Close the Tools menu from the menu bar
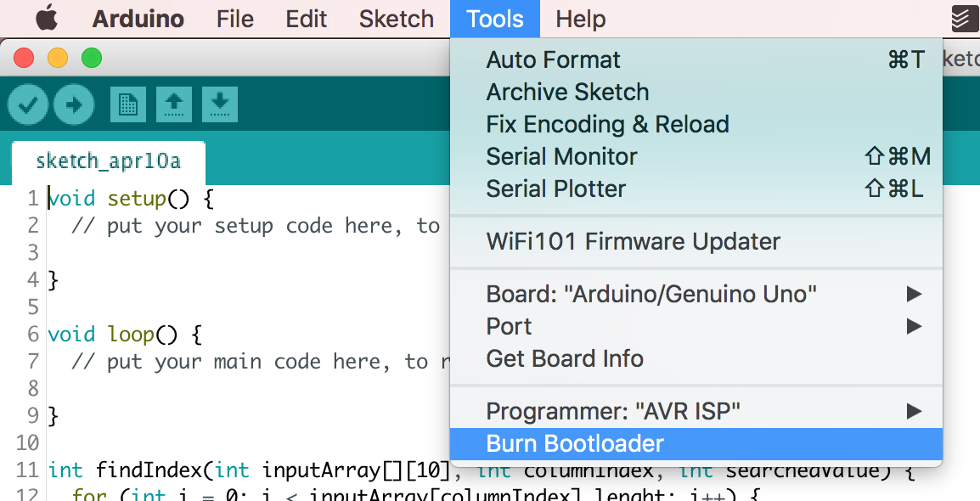Image resolution: width=980 pixels, height=501 pixels. [x=494, y=19]
